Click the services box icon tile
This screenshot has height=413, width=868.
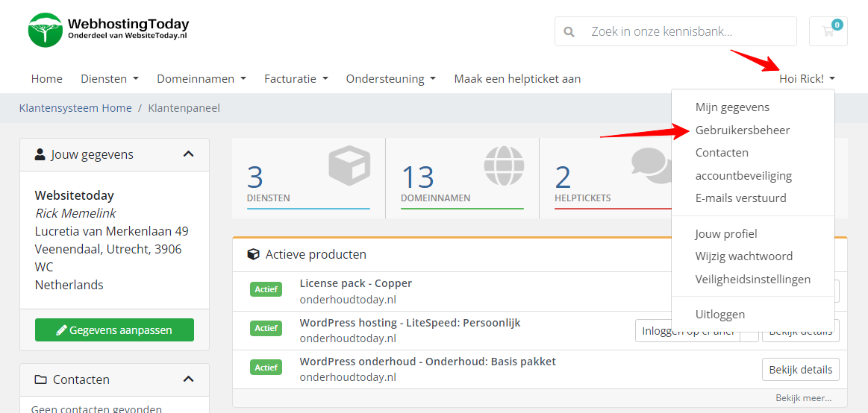click(349, 166)
